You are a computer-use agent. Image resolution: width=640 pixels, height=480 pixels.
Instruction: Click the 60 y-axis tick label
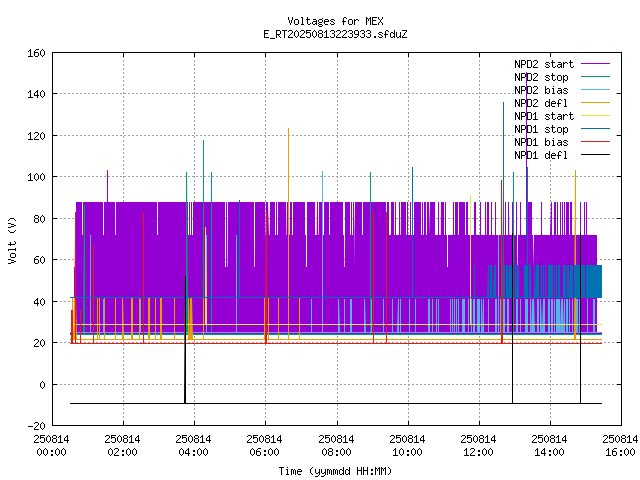pyautogui.click(x=39, y=260)
